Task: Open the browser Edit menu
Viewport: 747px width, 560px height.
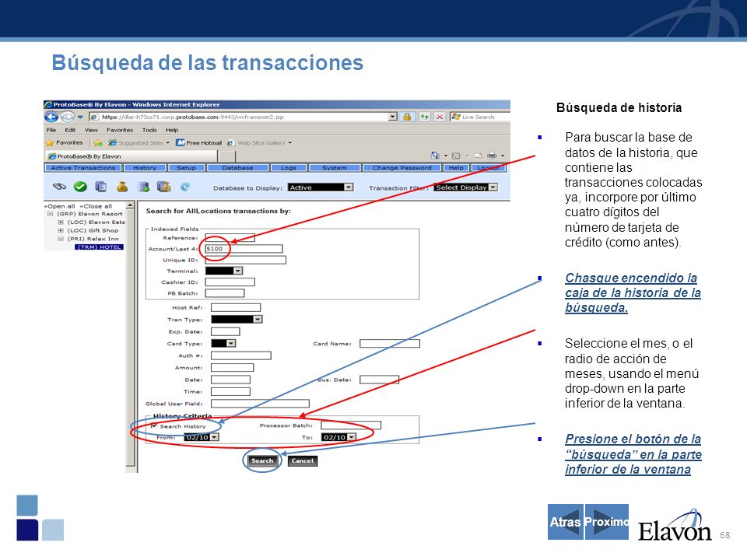Action: click(x=70, y=130)
